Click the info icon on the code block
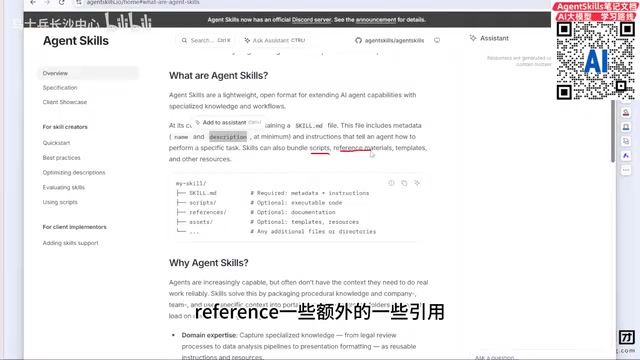The image size is (640, 360). click(x=391, y=183)
